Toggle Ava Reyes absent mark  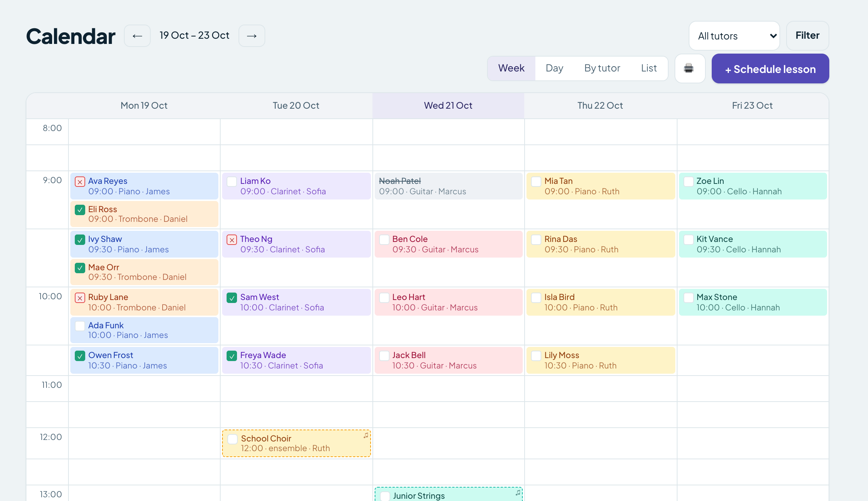point(80,182)
